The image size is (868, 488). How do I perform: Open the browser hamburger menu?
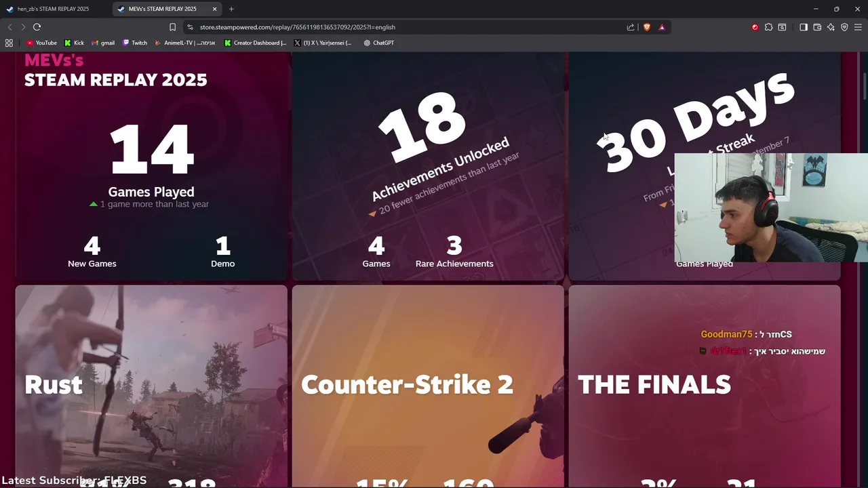coord(858,27)
